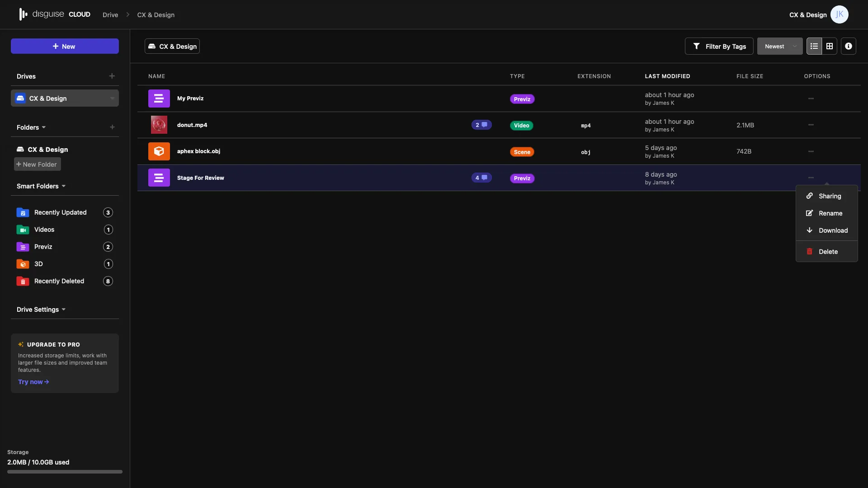Choose Rename in the context menu
This screenshot has height=488, width=868.
click(x=830, y=213)
